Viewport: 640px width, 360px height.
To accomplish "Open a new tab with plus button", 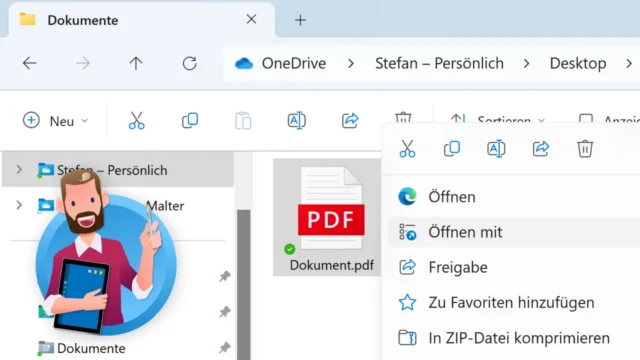I will [300, 20].
